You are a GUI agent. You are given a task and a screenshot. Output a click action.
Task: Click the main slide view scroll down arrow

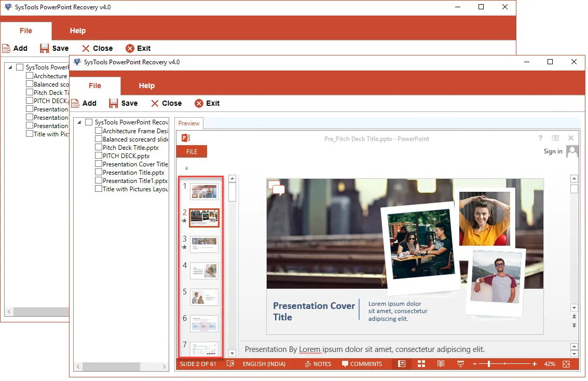pyautogui.click(x=574, y=308)
